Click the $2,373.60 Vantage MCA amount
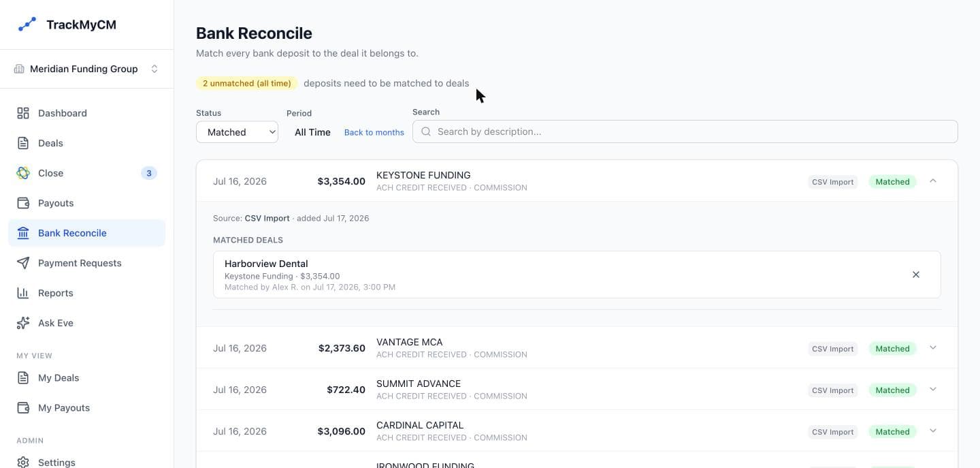This screenshot has height=468, width=980. [x=342, y=348]
